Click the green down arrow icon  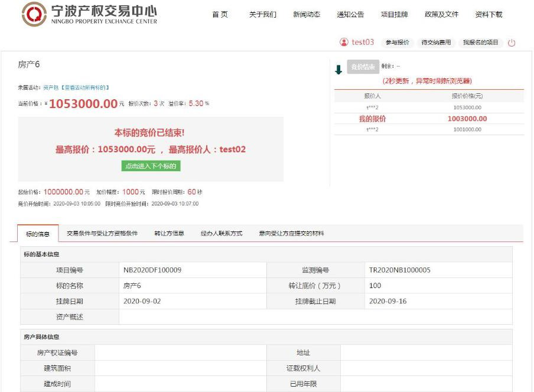click(x=338, y=70)
